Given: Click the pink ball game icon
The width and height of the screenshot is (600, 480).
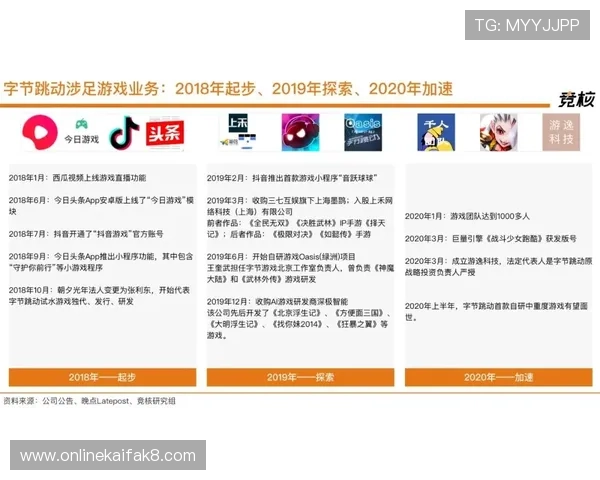Looking at the screenshot, I should [x=300, y=132].
